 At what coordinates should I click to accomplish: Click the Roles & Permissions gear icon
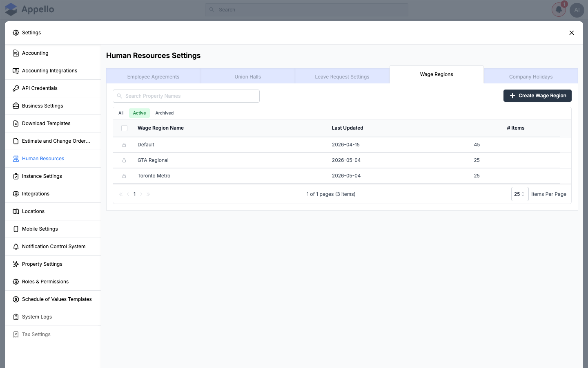[16, 282]
